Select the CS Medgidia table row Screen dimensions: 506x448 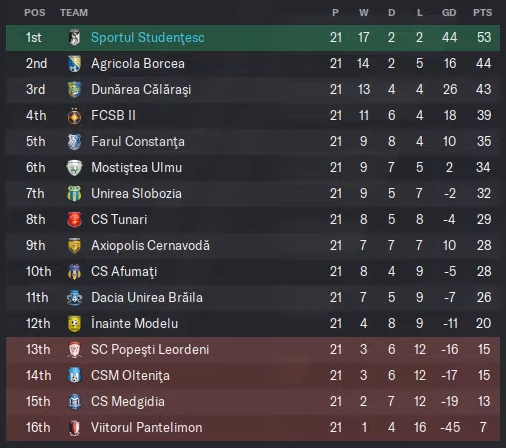pos(253,401)
